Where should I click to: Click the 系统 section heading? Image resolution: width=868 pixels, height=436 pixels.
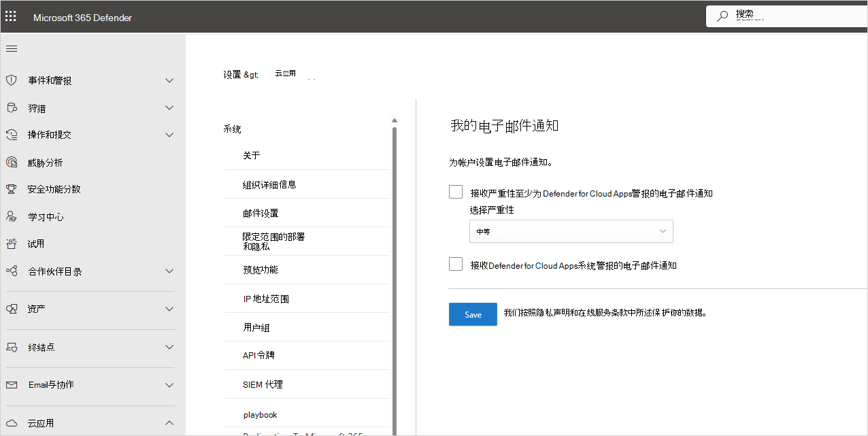point(232,129)
